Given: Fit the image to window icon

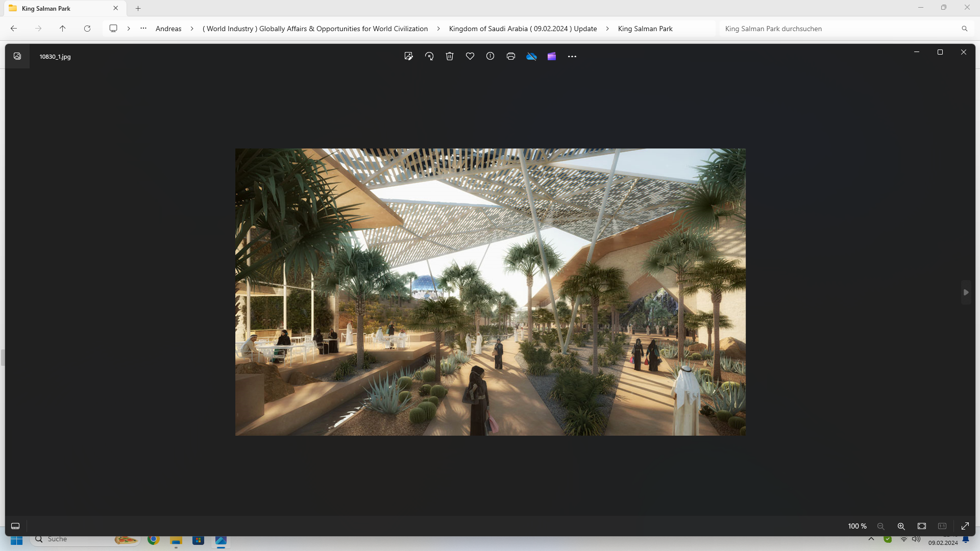Looking at the screenshot, I should point(922,526).
